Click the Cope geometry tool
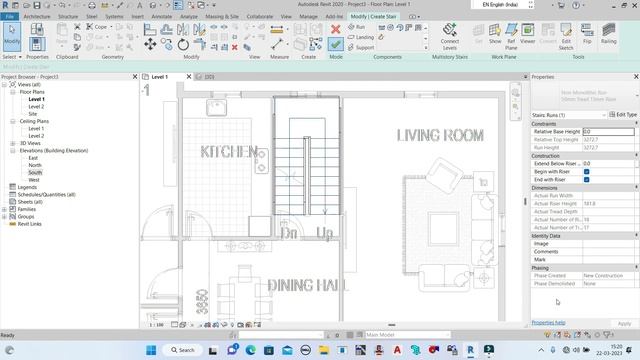Image resolution: width=640 pixels, height=360 pixels. click(97, 27)
